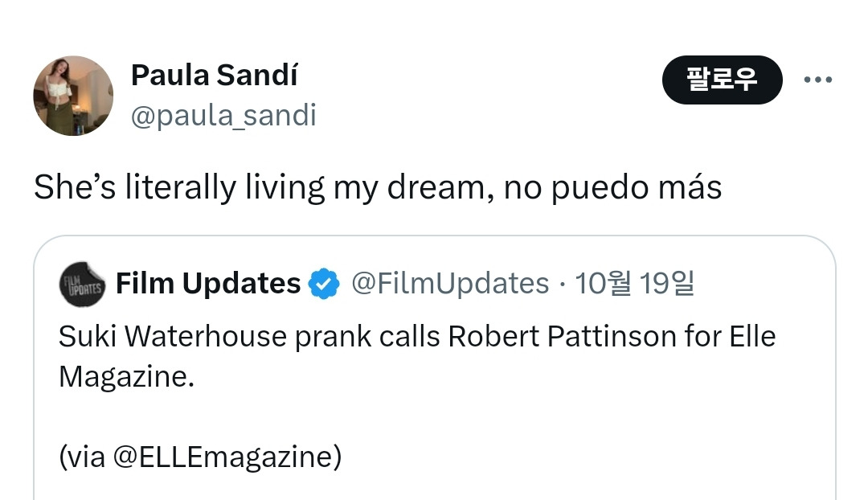Visit the @paula_sandi handle
Viewport: 868px width, 500px height.
tap(223, 116)
